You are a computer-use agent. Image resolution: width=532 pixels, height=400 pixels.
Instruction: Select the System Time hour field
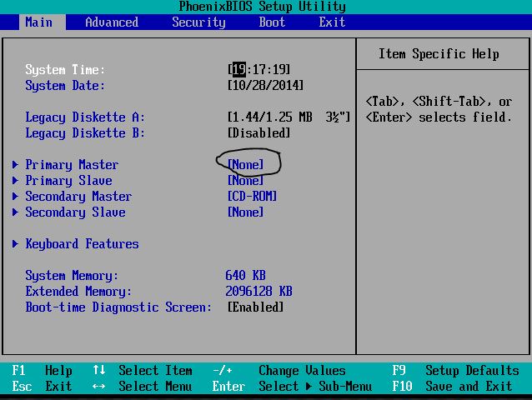[239, 69]
